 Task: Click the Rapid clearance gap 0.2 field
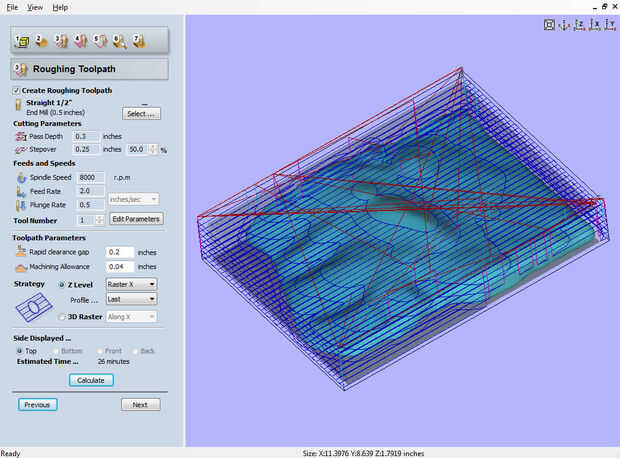click(119, 252)
